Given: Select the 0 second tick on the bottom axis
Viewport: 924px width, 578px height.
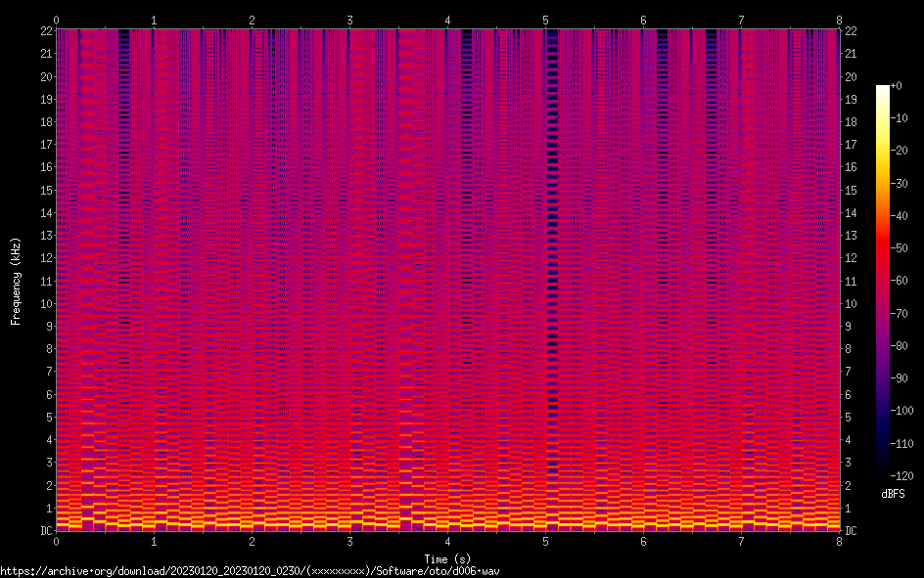Looking at the screenshot, I should coord(57,541).
